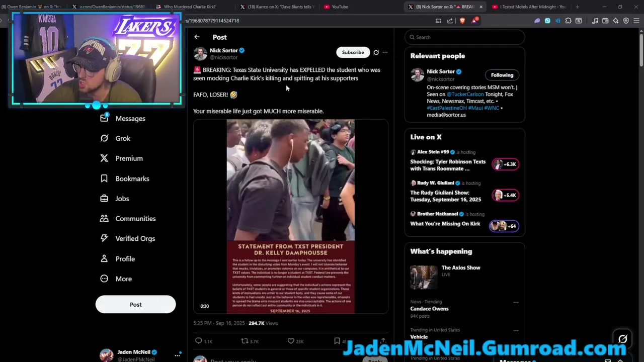
Task: Toggle Following for Nick Sortor
Action: 502,75
